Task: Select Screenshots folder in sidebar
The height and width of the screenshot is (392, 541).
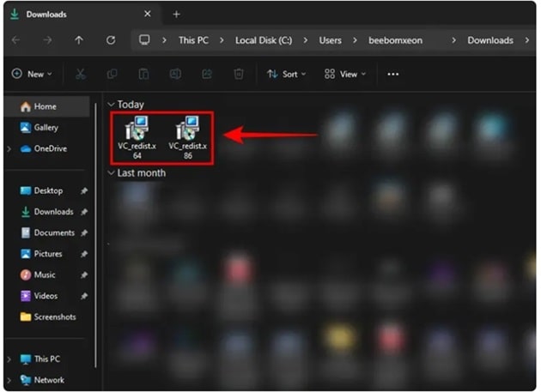Action: 54,317
